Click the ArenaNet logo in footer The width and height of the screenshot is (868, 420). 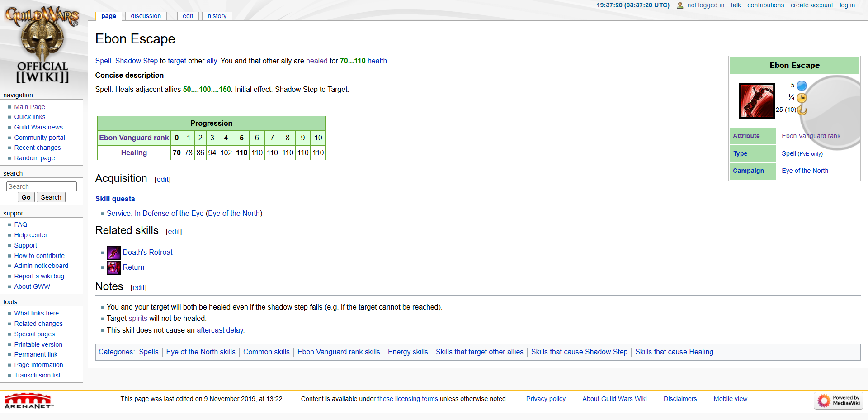pos(29,401)
